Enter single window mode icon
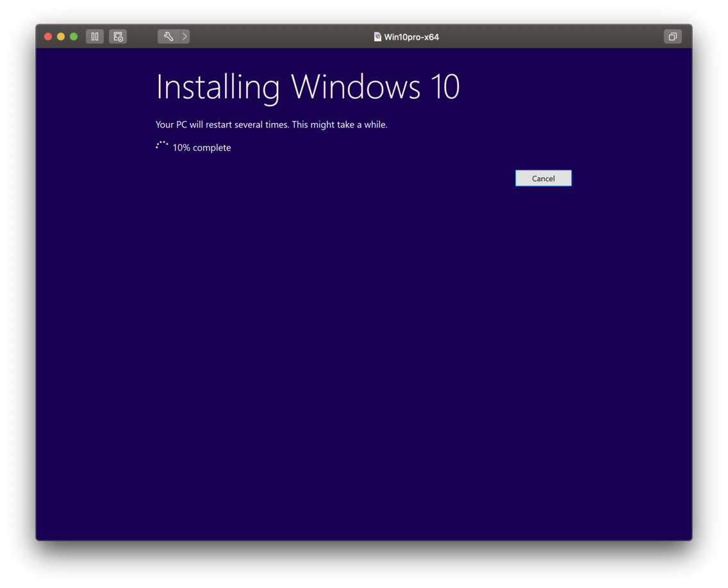This screenshot has width=728, height=588. pos(672,37)
